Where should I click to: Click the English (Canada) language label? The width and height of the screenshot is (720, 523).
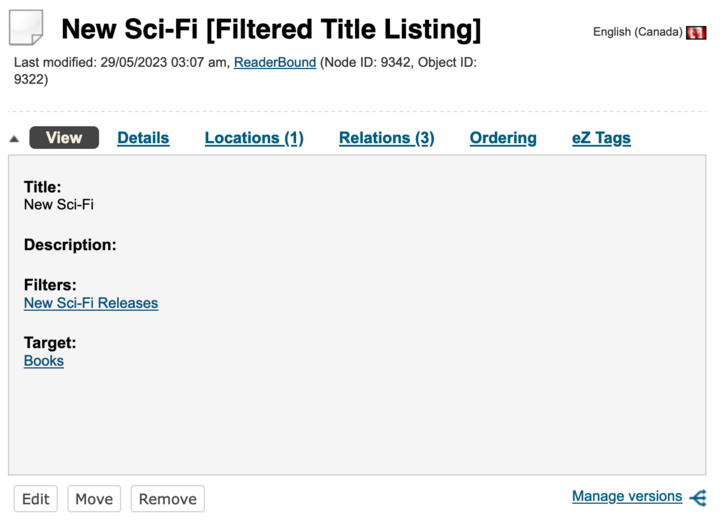click(637, 32)
